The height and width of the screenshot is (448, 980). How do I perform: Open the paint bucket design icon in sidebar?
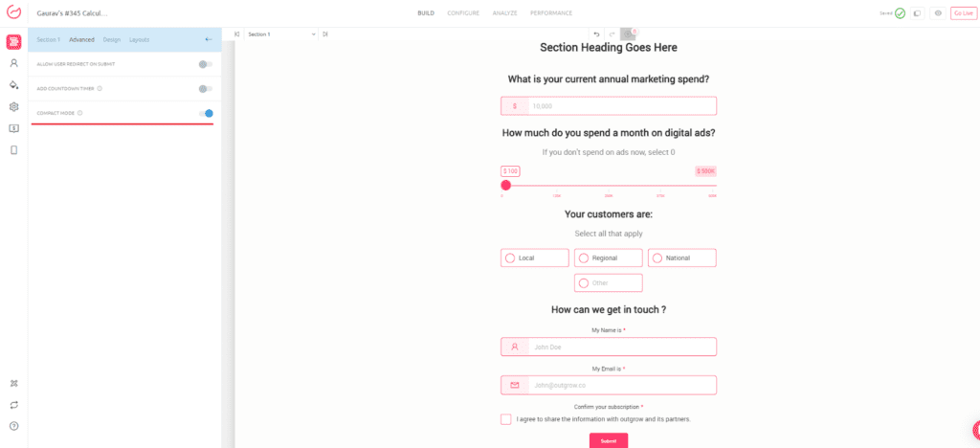14,85
